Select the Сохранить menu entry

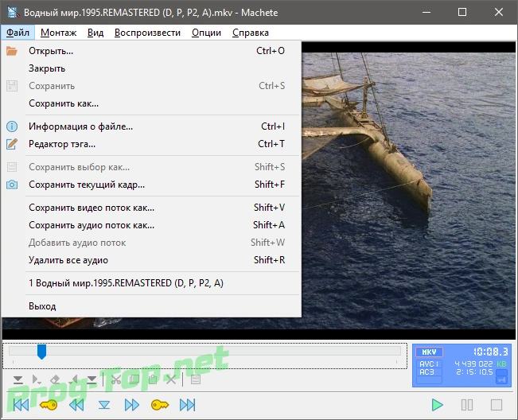(x=151, y=86)
